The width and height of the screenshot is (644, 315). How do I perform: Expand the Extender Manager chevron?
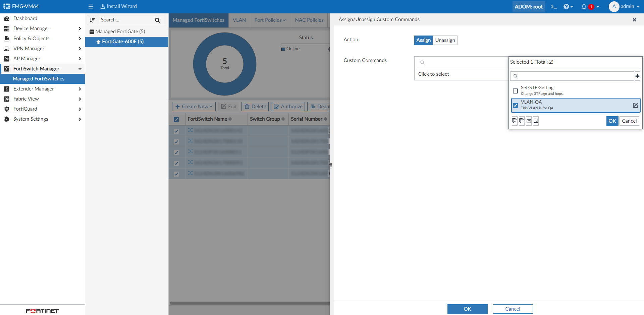point(80,89)
